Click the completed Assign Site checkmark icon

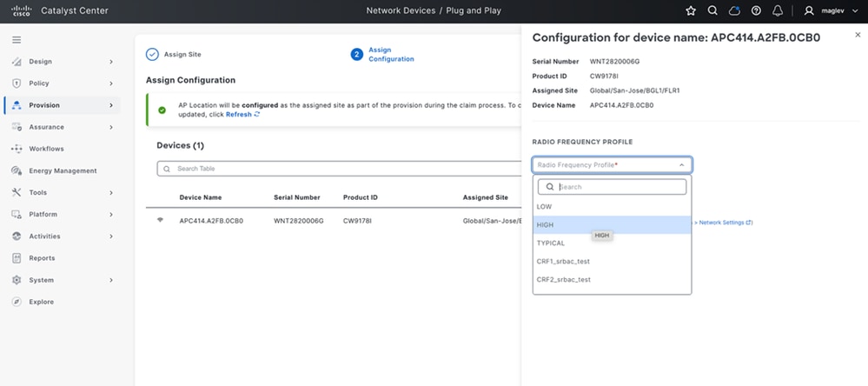[152, 54]
